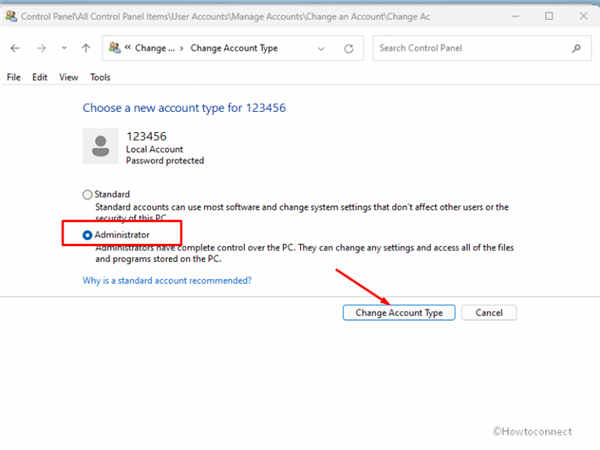Expand the address bar history dropdown
The width and height of the screenshot is (600, 450).
(x=322, y=48)
